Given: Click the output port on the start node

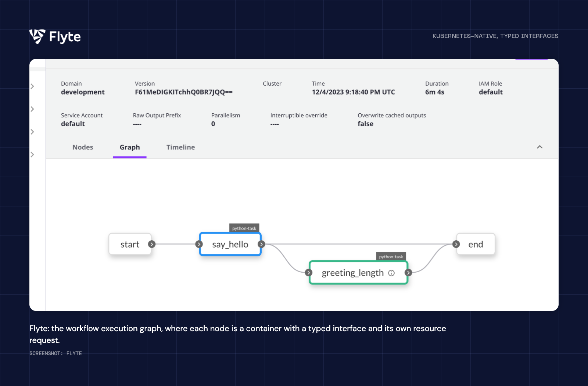Looking at the screenshot, I should click(152, 244).
